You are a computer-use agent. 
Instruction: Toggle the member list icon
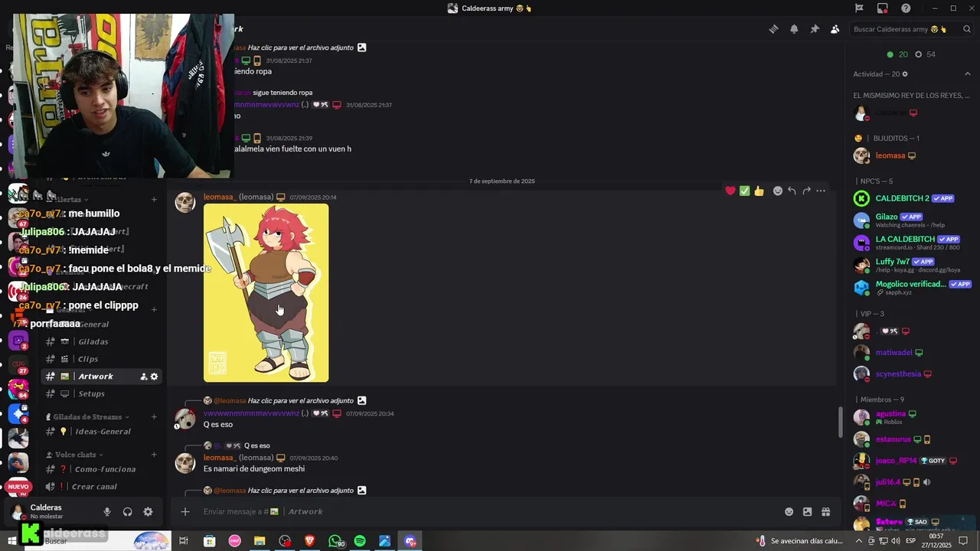click(835, 29)
